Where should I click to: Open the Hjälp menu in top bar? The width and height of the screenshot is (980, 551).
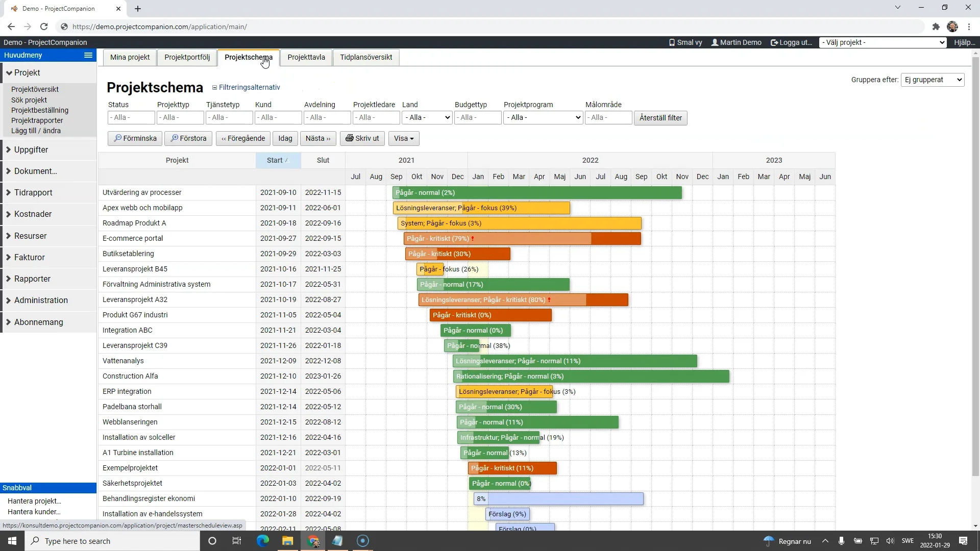point(964,42)
